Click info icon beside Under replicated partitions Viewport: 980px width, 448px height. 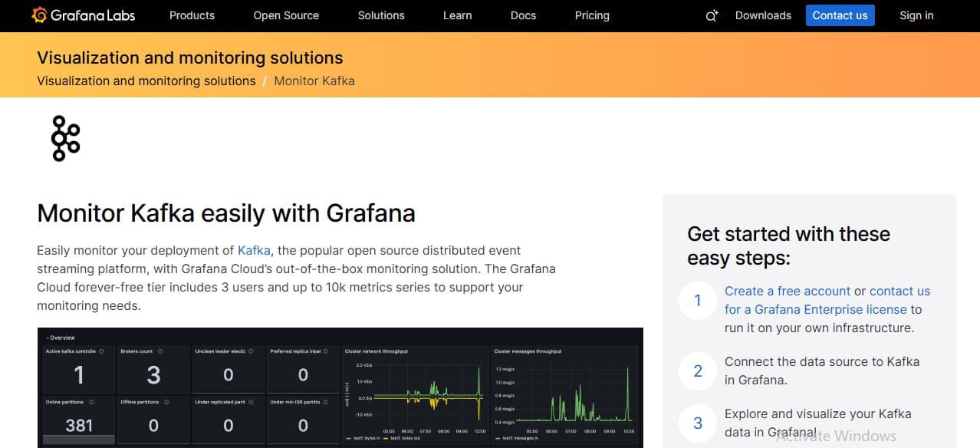pos(252,402)
